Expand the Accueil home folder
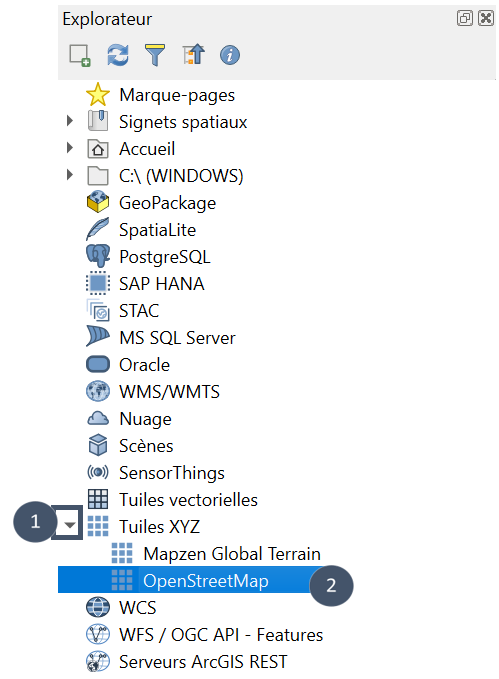This screenshot has width=499, height=679. click(x=70, y=148)
